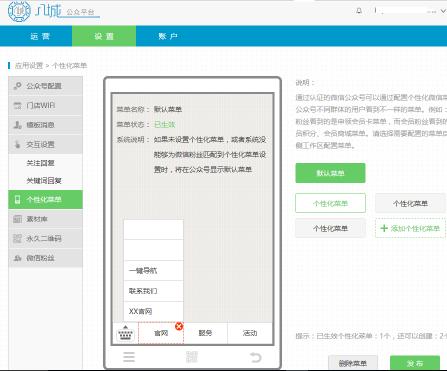This screenshot has width=447, height=371.
Task: Click the 提示：已生效个性化菜单 hint line
Action: [x=371, y=336]
